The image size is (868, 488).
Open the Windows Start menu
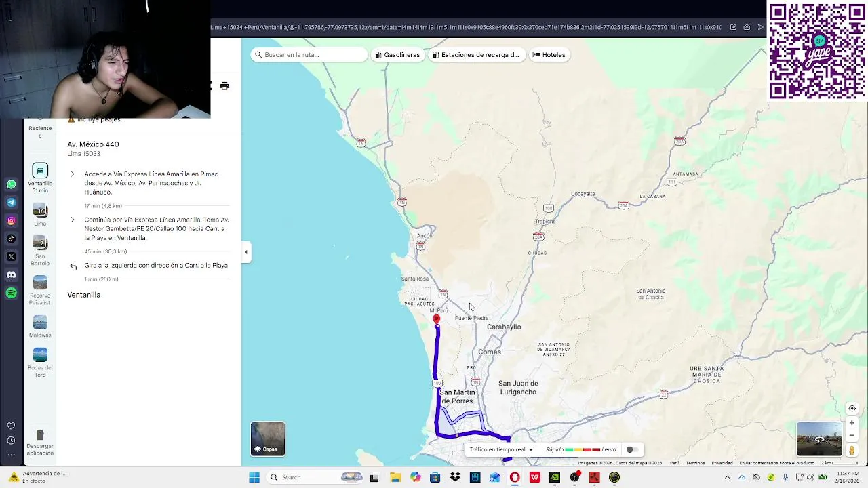[254, 477]
